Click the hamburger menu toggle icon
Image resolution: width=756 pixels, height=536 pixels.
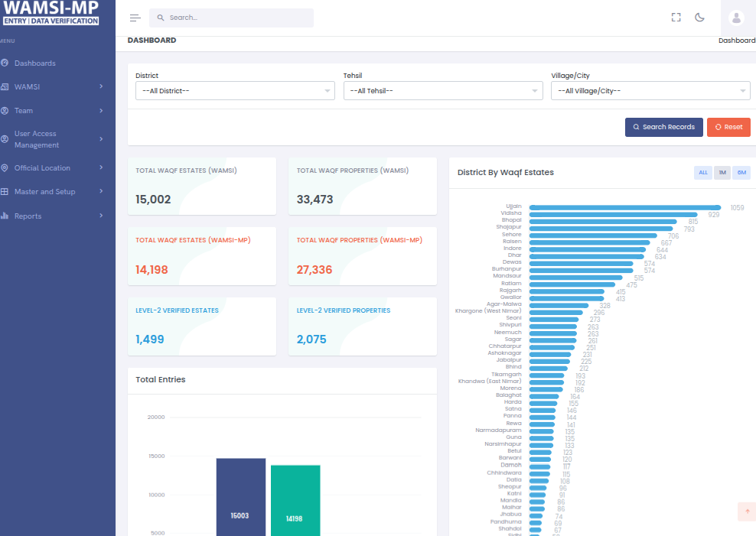tap(135, 18)
